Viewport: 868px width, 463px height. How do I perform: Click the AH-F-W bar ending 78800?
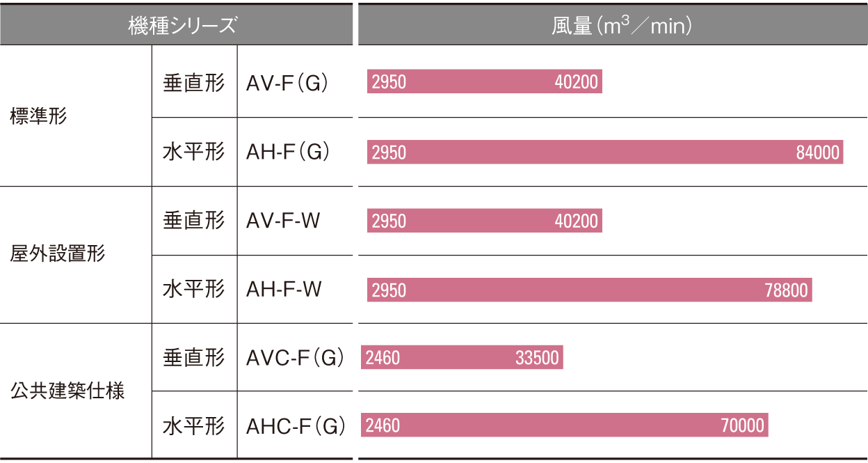590,290
